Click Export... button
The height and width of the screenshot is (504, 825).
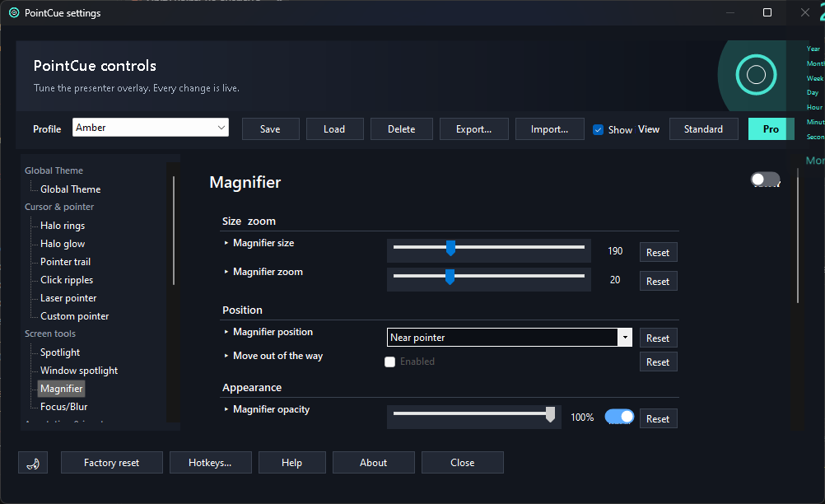pyautogui.click(x=474, y=129)
